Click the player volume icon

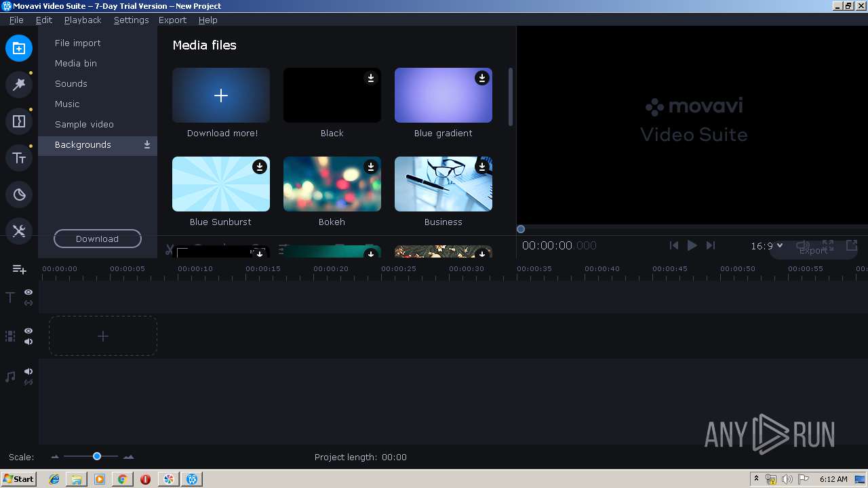[803, 245]
